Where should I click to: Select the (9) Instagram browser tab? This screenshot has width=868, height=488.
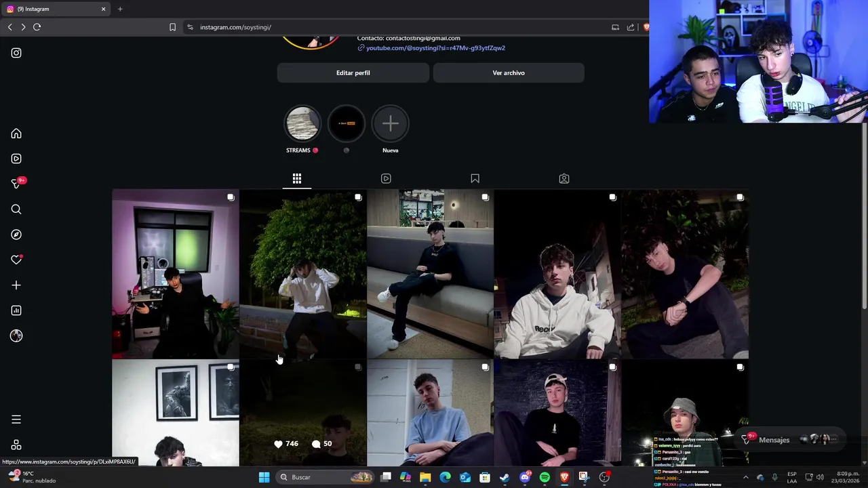(x=56, y=9)
